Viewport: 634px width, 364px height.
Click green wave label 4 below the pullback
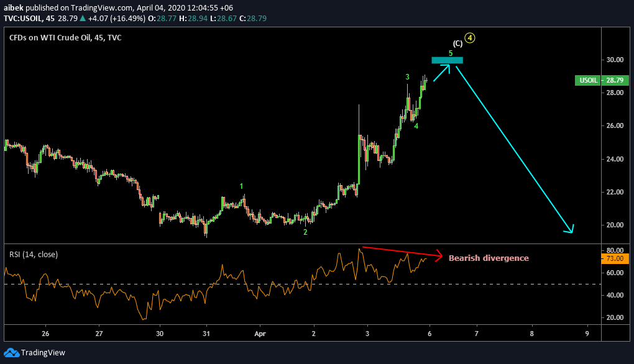tap(416, 126)
